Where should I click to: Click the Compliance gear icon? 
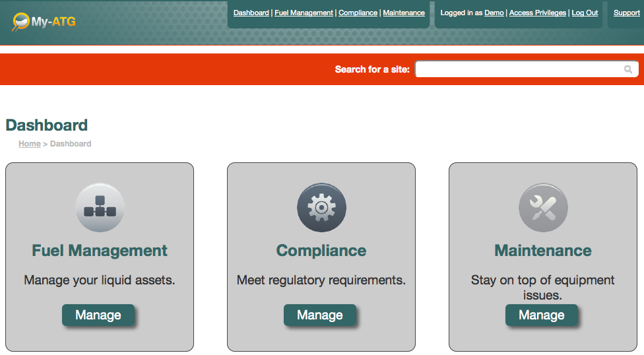tap(321, 208)
